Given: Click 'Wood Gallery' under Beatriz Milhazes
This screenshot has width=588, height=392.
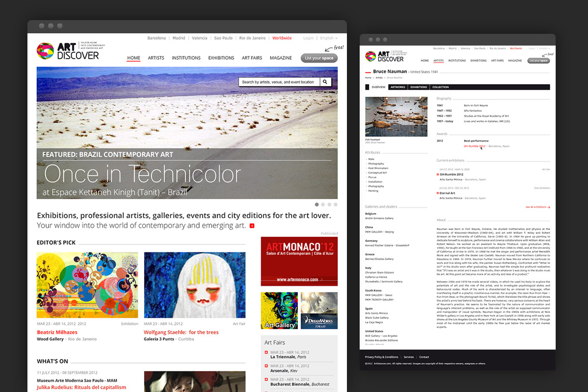Looking at the screenshot, I should pos(50,339).
